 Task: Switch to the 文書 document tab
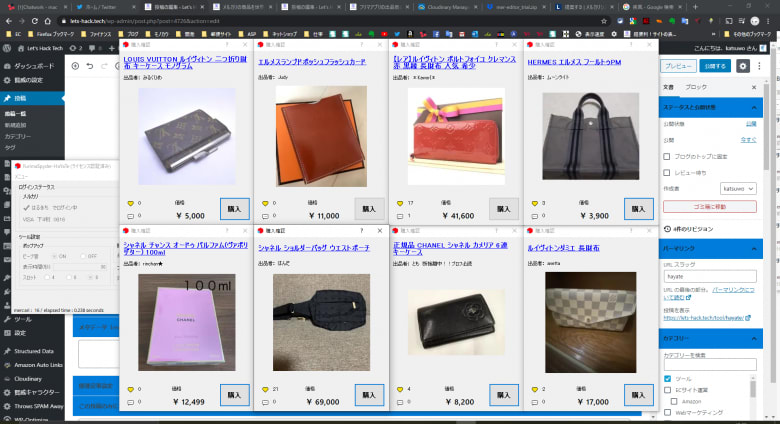coord(668,87)
